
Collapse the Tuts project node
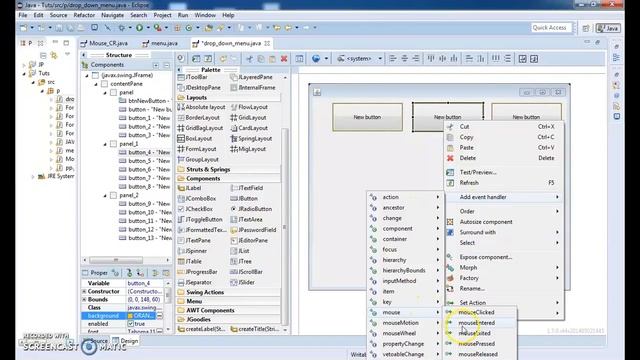click(24, 73)
